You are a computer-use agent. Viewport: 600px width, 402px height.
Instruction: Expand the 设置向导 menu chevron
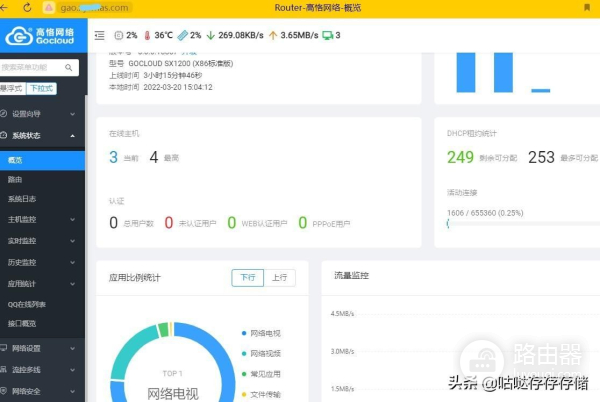click(x=73, y=114)
